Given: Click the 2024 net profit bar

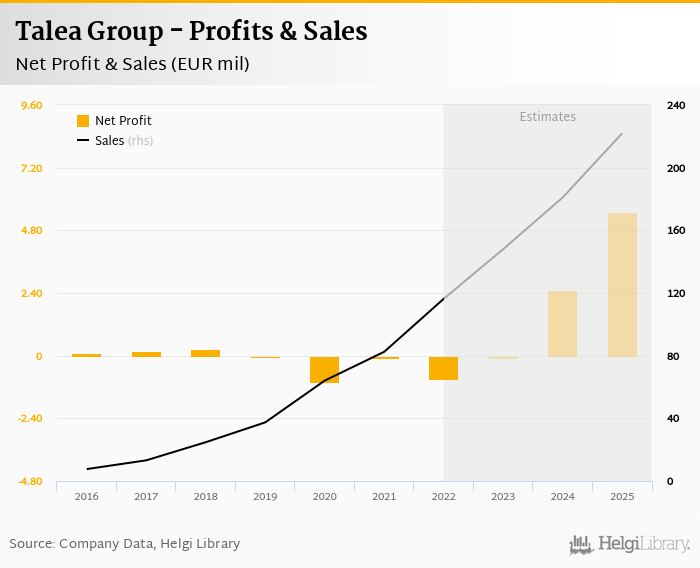Looking at the screenshot, I should pyautogui.click(x=562, y=324).
